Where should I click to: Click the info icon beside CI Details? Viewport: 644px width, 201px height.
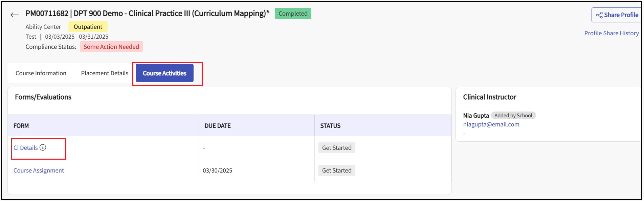click(x=43, y=147)
